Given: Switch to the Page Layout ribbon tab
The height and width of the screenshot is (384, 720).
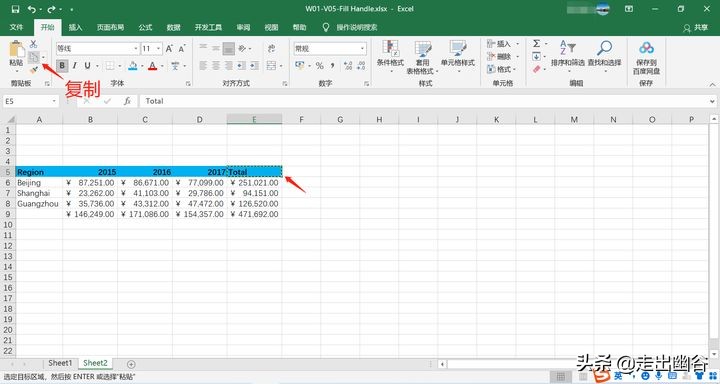Looking at the screenshot, I should (110, 28).
